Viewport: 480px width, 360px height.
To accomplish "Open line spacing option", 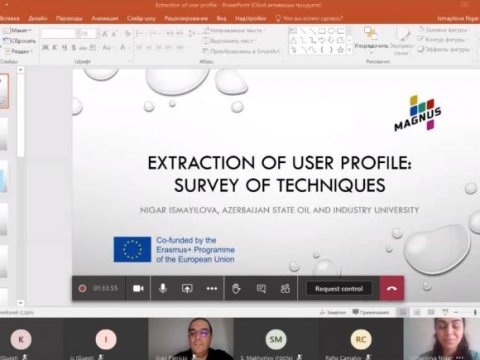I will tap(193, 34).
